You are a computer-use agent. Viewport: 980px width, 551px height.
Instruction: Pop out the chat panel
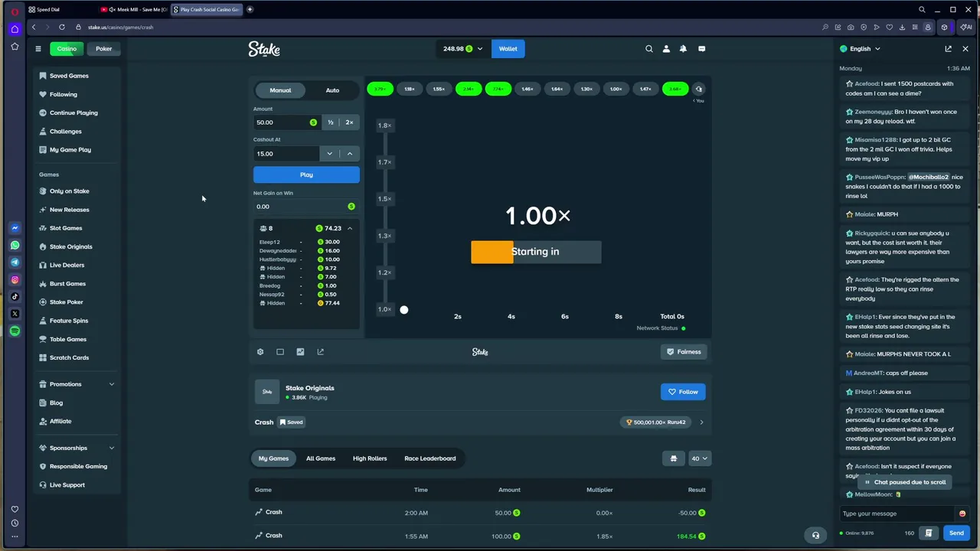948,49
